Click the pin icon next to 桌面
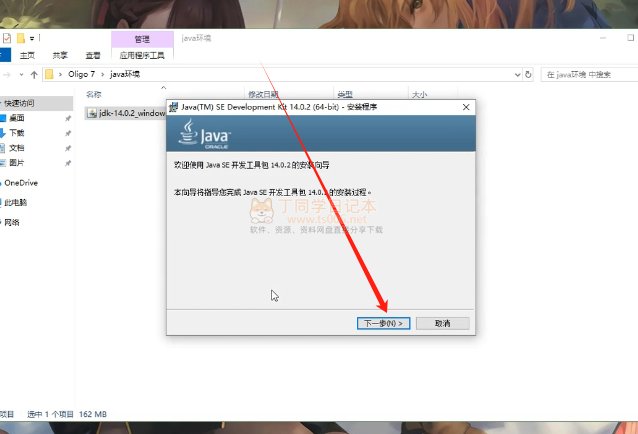Screen dimensions: 638x434 coord(68,118)
